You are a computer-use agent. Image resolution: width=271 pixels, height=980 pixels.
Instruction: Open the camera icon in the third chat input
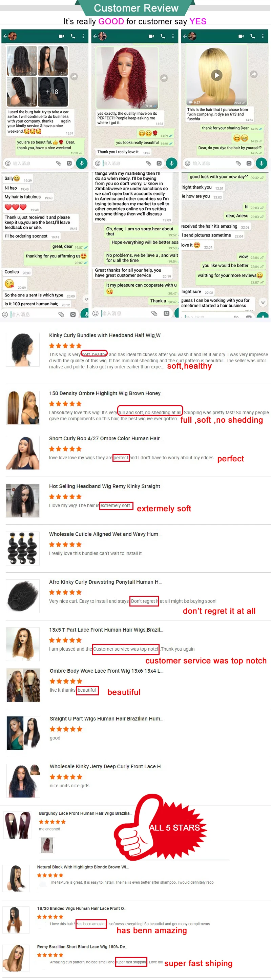click(249, 163)
